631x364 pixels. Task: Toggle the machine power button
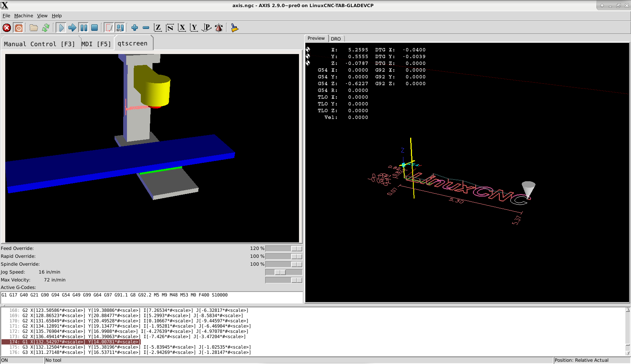click(19, 28)
